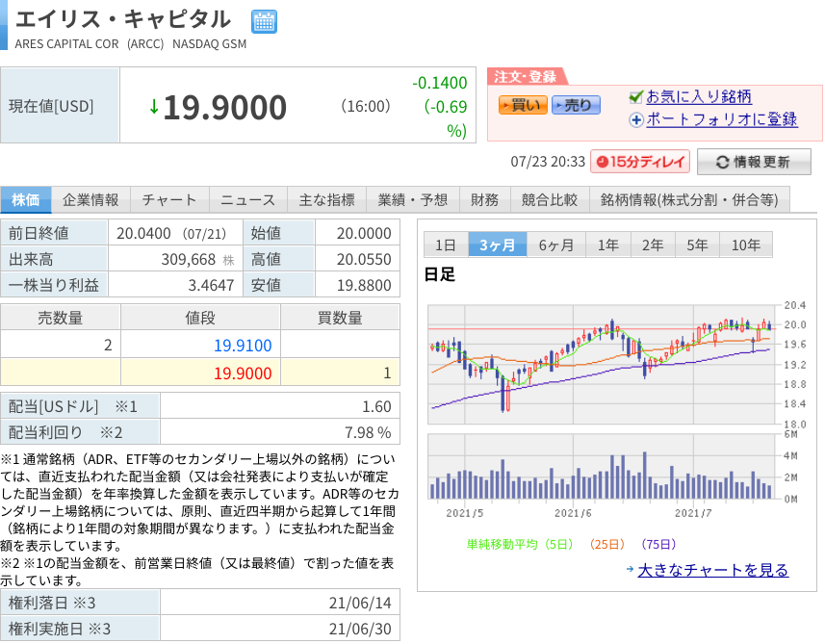
Task: Select the 5年 chart range
Action: [697, 245]
